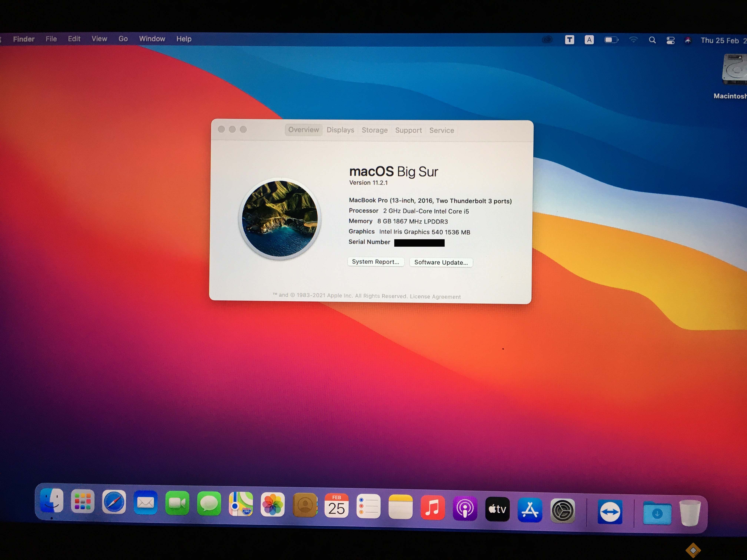Click the Software Update button
The height and width of the screenshot is (560, 747).
pos(441,263)
